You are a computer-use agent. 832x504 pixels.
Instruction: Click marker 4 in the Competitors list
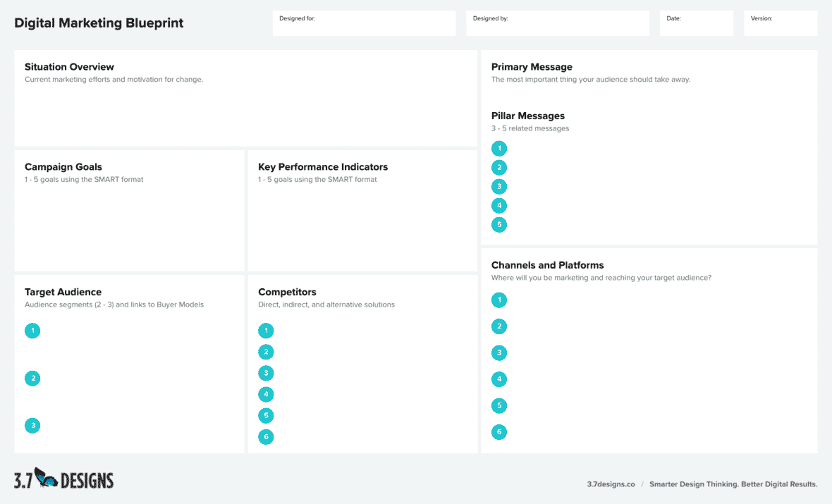(x=266, y=394)
